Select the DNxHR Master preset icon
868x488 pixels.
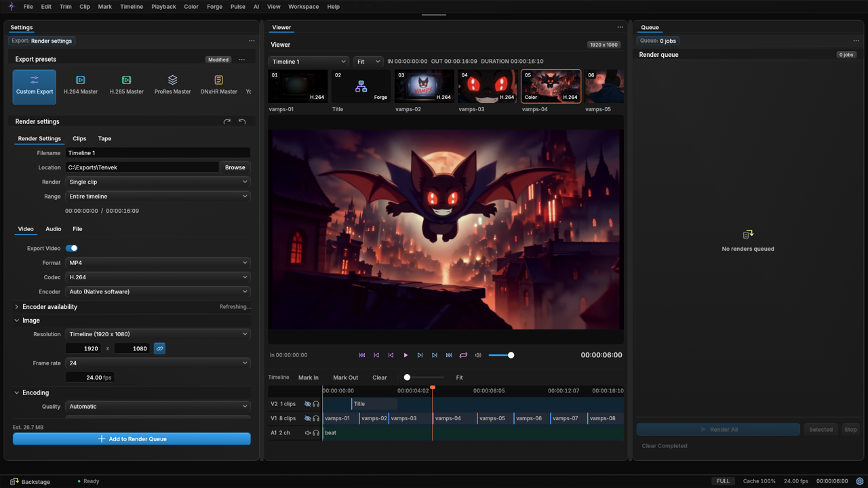pos(218,80)
